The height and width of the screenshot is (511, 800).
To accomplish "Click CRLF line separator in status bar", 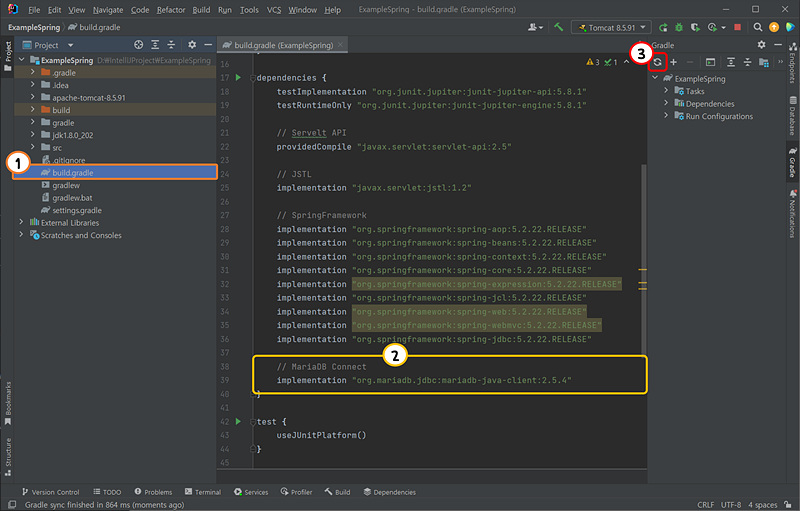I will (706, 504).
